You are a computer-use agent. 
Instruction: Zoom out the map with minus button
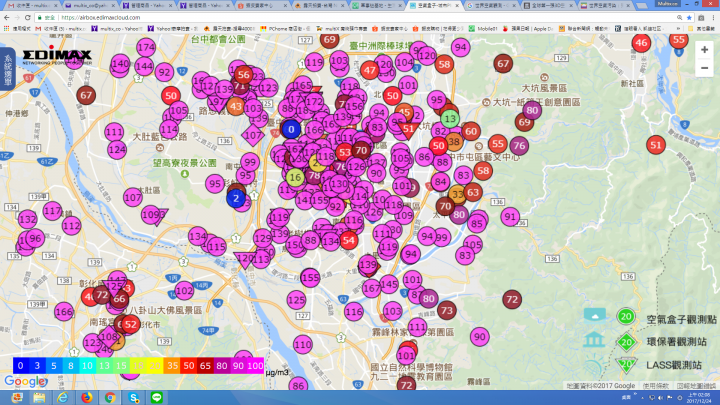tap(704, 68)
